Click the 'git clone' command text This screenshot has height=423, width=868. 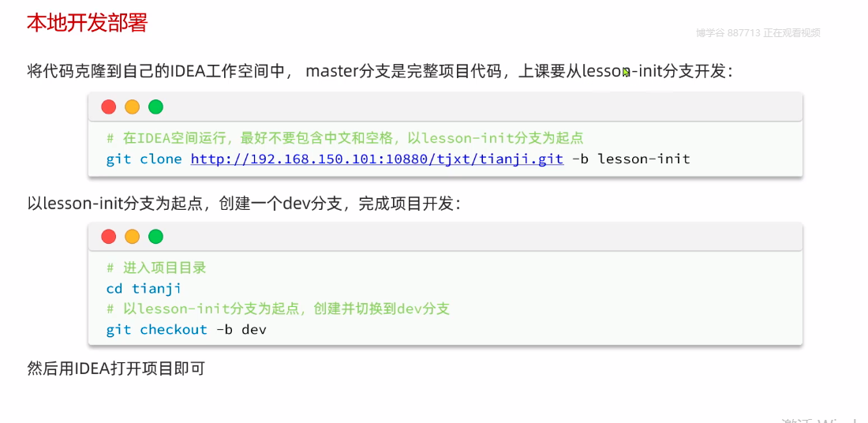coord(144,159)
